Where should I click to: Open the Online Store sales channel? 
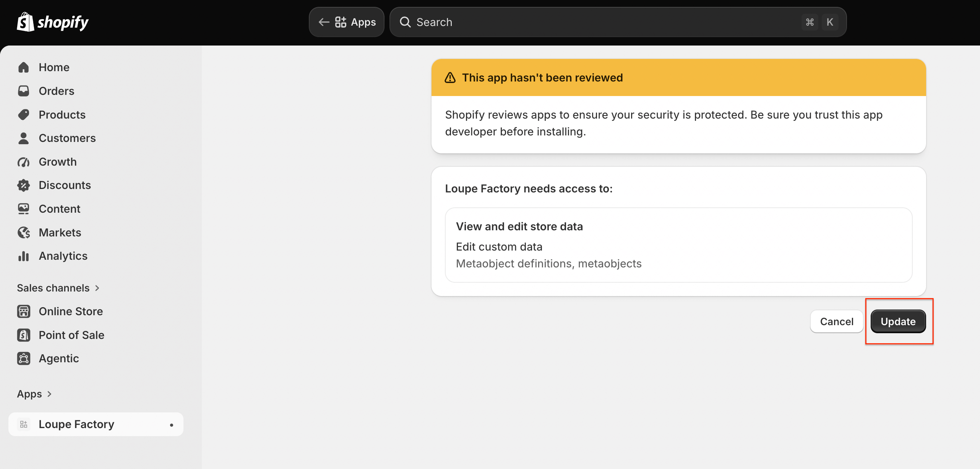pyautogui.click(x=96, y=311)
